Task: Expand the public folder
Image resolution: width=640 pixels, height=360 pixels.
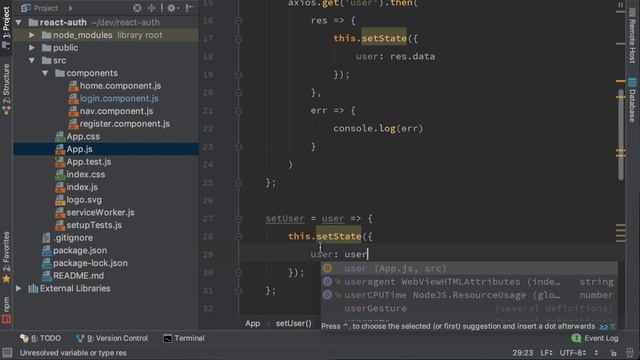Action: [x=31, y=48]
